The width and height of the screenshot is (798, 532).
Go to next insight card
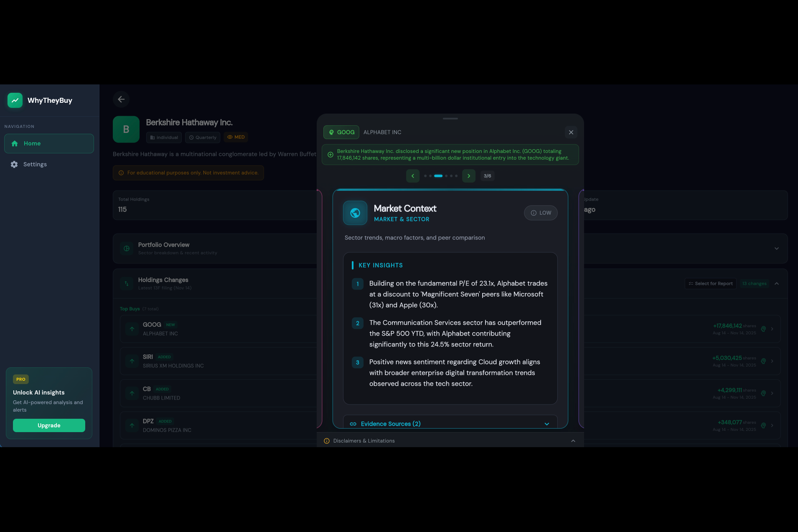[x=469, y=176]
